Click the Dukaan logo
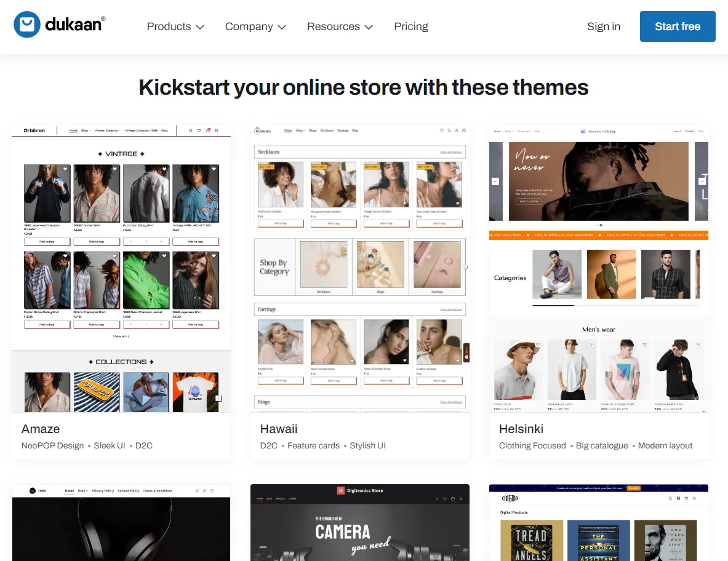 60,25
